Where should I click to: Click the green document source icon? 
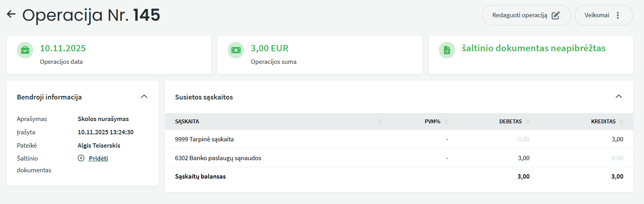coord(447,50)
